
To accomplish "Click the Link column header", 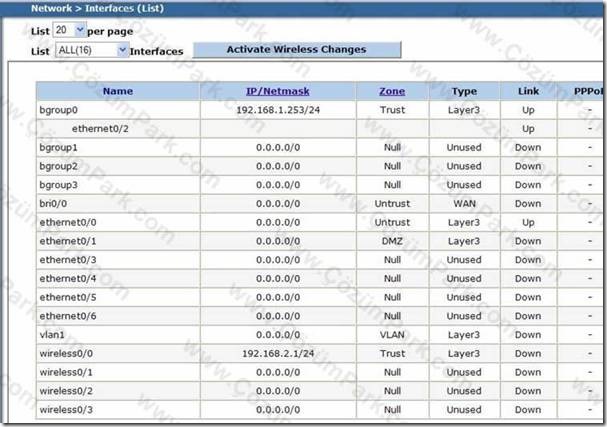I will click(528, 91).
